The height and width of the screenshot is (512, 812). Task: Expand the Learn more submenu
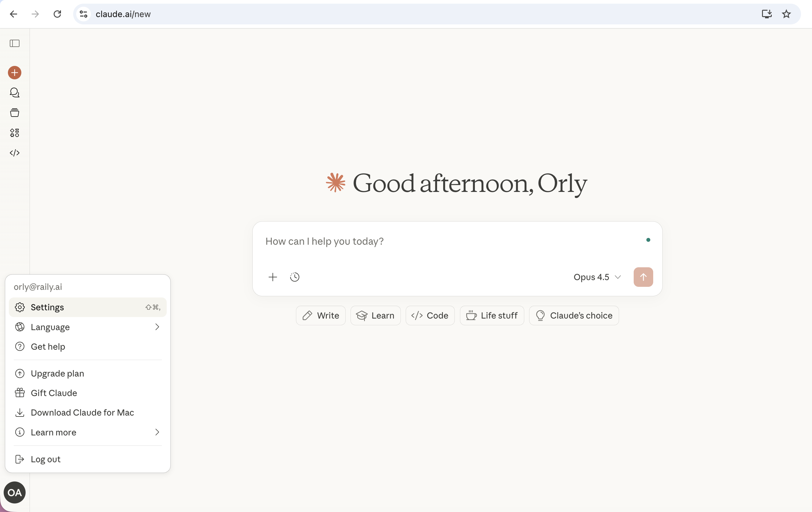tap(87, 432)
